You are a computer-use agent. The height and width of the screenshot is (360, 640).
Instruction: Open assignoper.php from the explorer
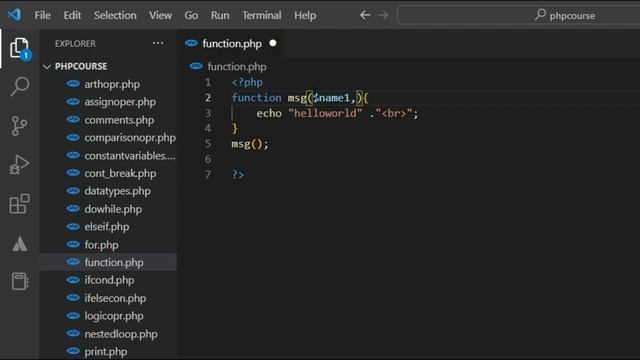[108, 102]
